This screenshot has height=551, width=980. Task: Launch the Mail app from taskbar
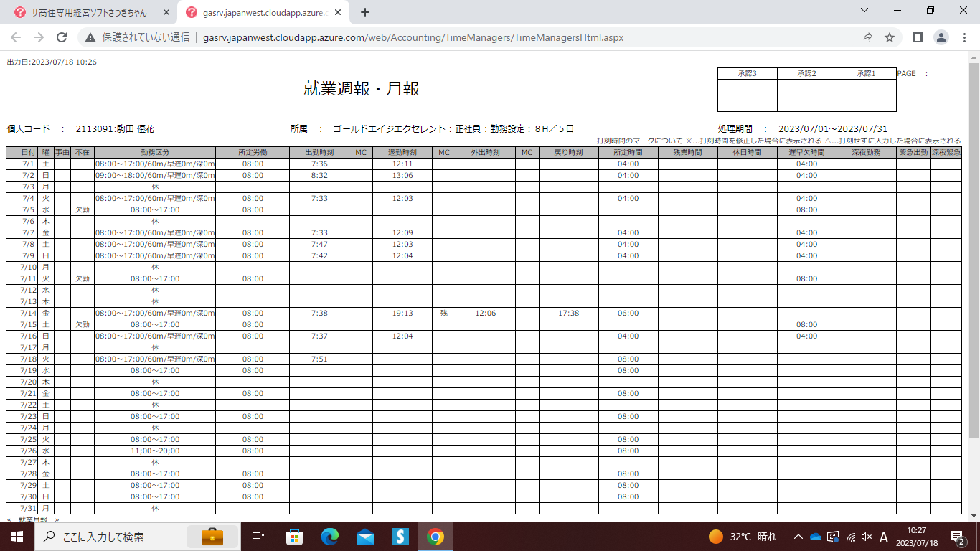click(365, 537)
